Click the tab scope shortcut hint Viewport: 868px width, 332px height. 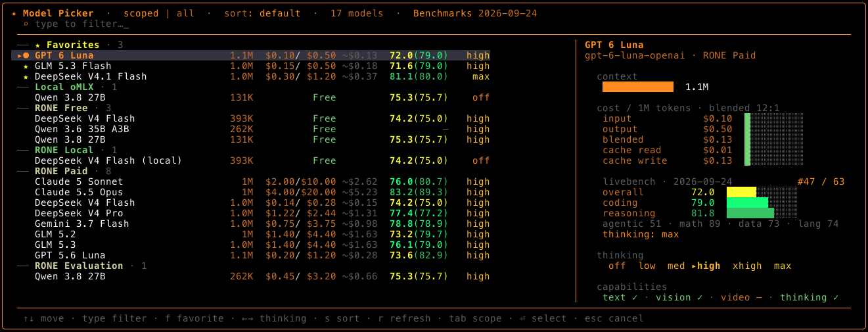click(x=475, y=318)
